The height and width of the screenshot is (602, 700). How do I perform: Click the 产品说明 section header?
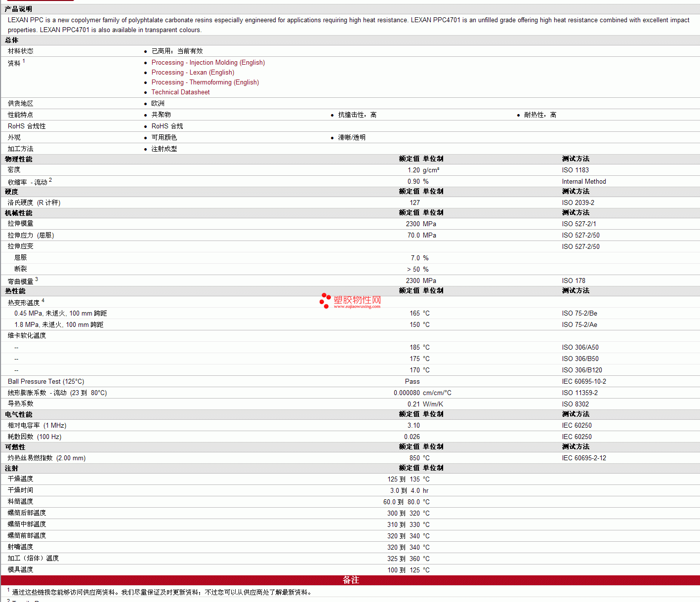pos(18,9)
